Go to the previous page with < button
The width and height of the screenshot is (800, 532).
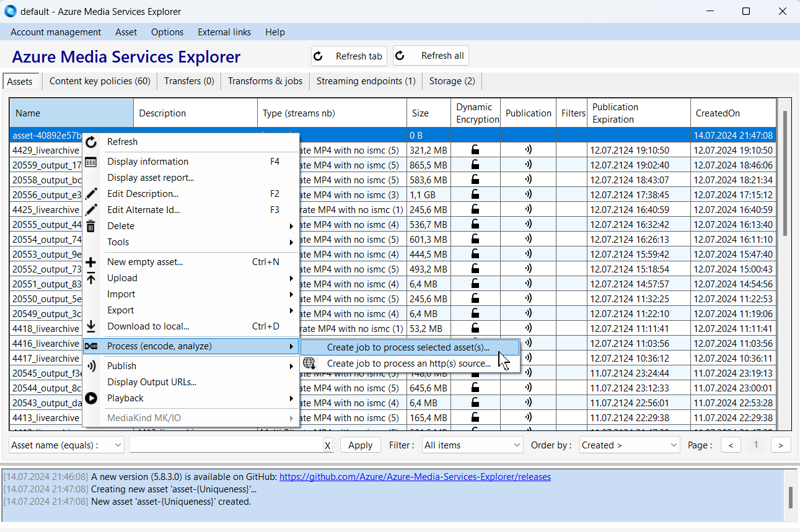[x=731, y=445]
